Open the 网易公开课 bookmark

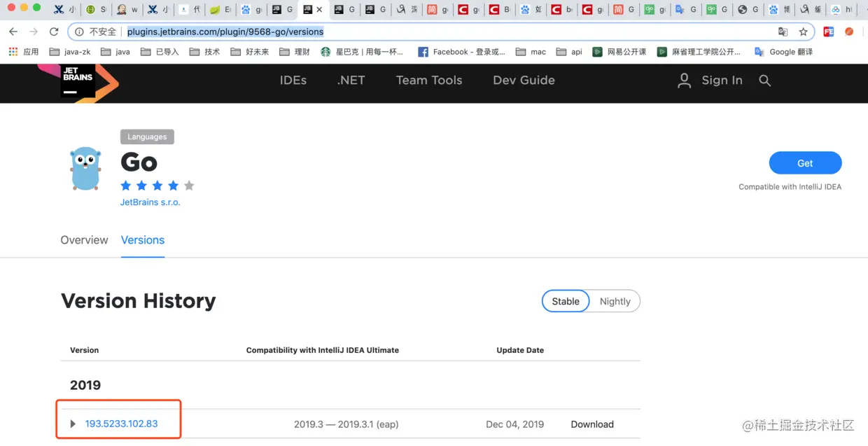(619, 52)
